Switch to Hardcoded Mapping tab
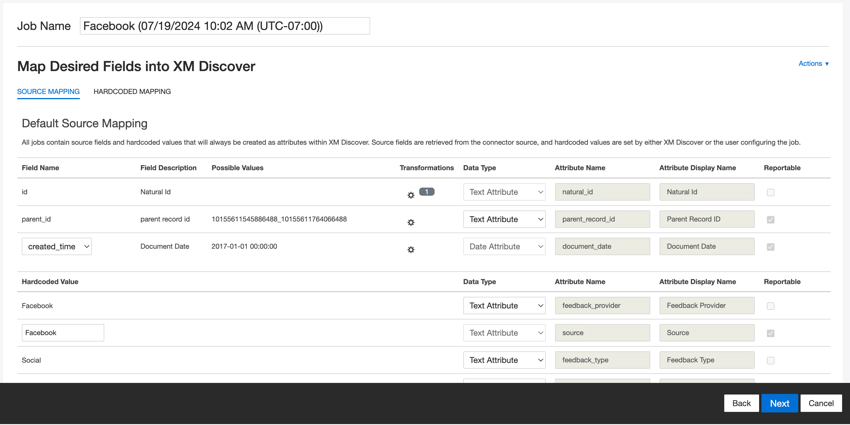This screenshot has width=850, height=425. [132, 92]
